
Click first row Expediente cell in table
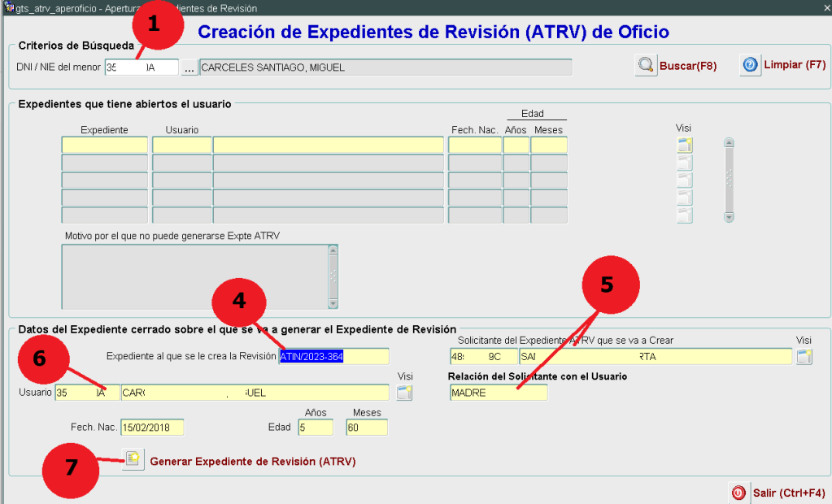(x=104, y=145)
